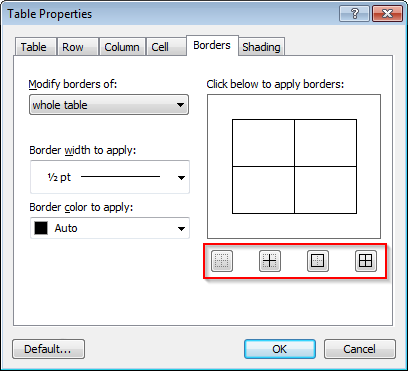Click the horizontal middle line in preview

click(294, 166)
